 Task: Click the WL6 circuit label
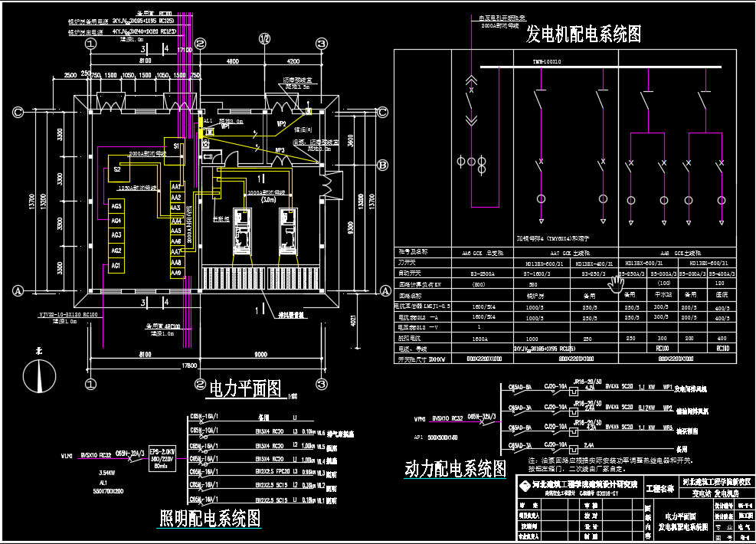(x=321, y=434)
